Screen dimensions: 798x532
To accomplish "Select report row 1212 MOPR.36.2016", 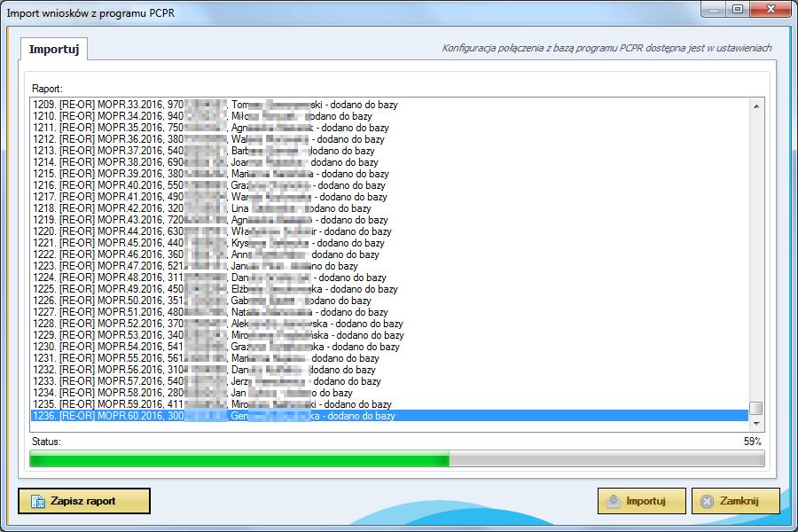I will point(389,139).
